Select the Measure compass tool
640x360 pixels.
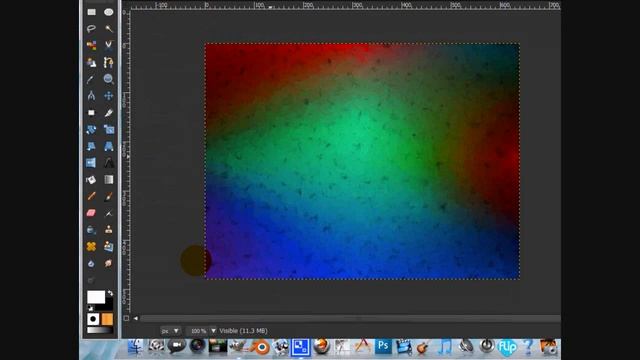click(x=91, y=96)
